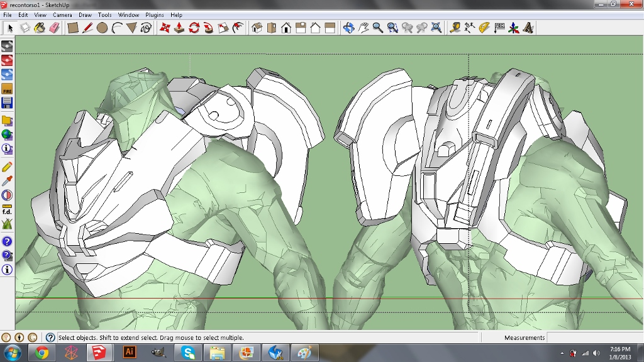Select the 3D Text tool
The image size is (644, 362).
click(528, 28)
